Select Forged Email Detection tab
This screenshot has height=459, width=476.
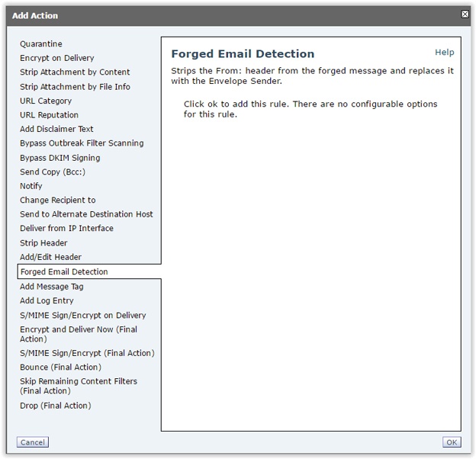(x=89, y=271)
